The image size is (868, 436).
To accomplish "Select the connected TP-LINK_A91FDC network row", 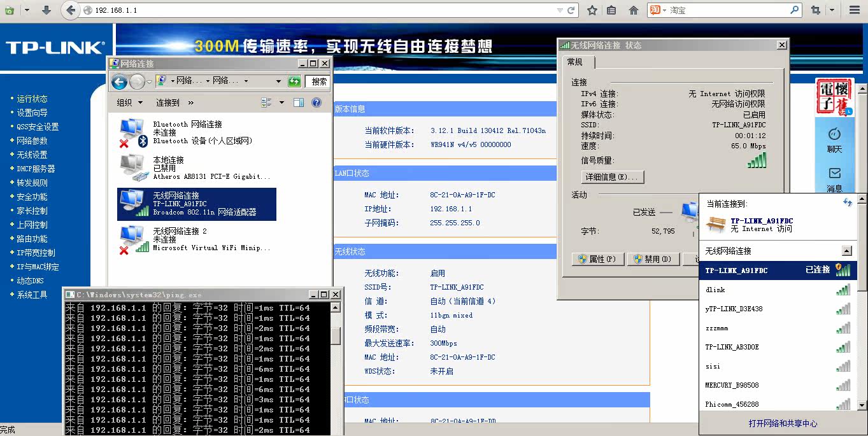I will point(778,270).
